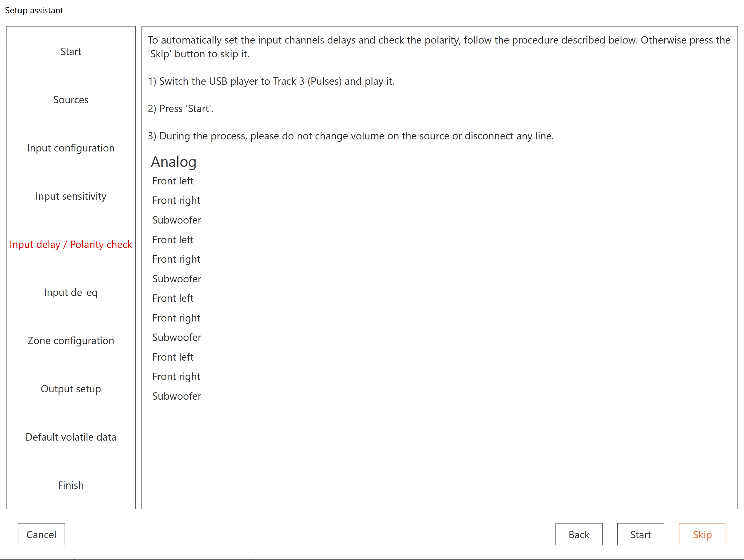This screenshot has height=560, width=744.
Task: Open the Start step in the sidebar
Action: 71,51
